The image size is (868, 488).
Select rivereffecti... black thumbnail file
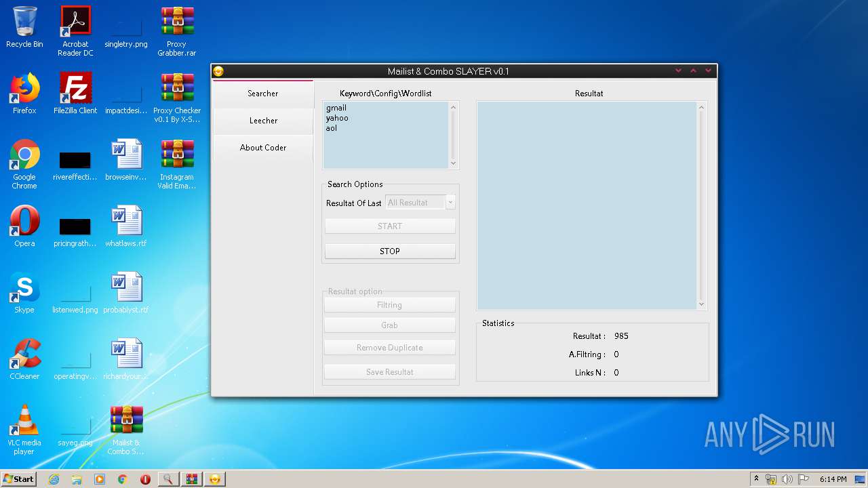coord(75,164)
